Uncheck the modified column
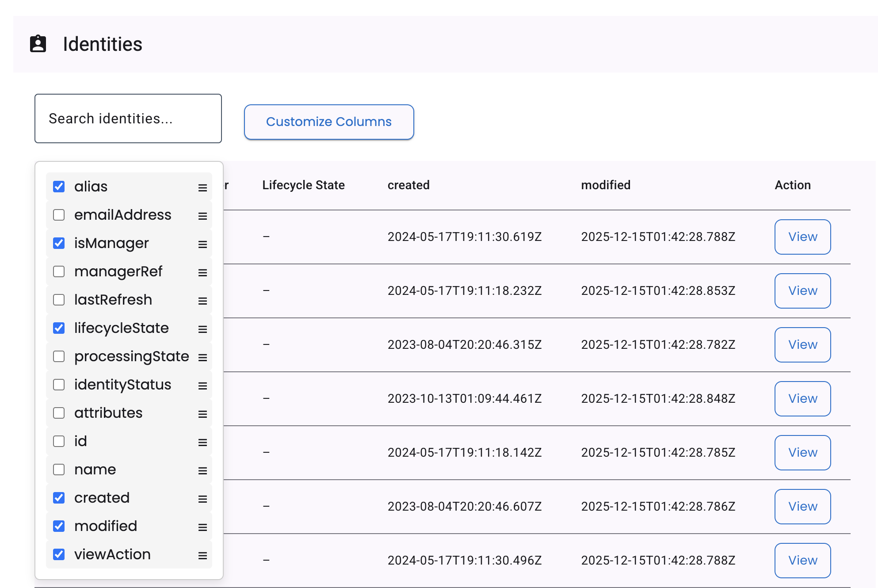This screenshot has height=588, width=878. click(x=59, y=526)
